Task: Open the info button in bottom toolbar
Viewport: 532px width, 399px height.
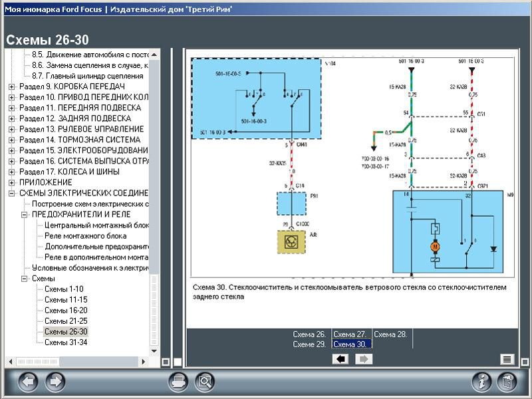Action: (x=481, y=382)
